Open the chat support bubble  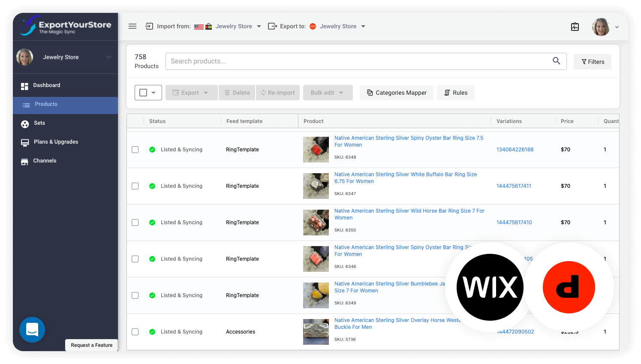(32, 330)
